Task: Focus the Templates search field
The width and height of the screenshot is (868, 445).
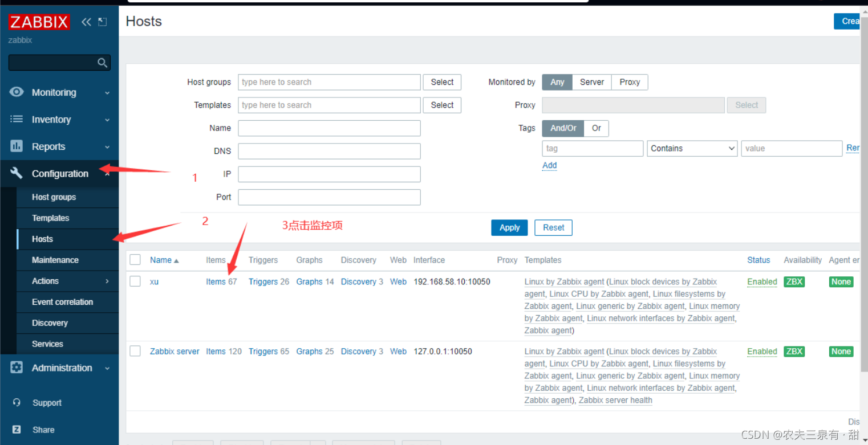Action: click(329, 105)
